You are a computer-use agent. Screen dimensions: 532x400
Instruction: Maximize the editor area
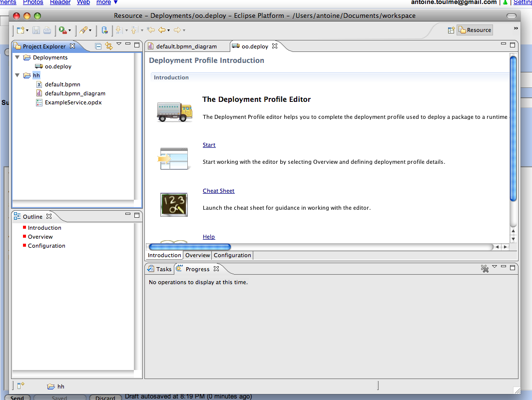[513, 45]
